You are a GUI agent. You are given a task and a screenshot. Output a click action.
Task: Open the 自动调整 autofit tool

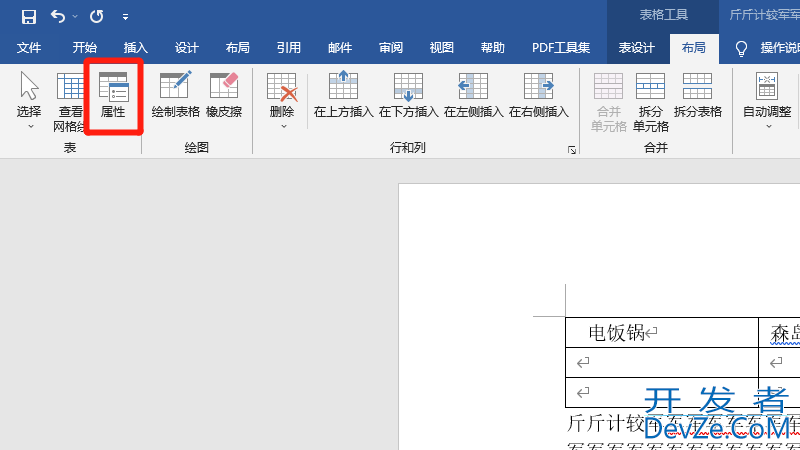pos(767,95)
